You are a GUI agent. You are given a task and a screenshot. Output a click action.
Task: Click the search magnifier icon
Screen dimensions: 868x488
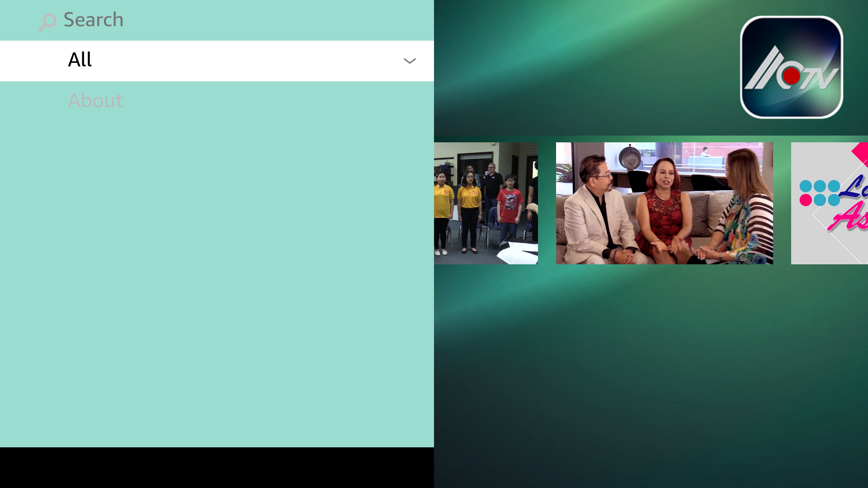click(x=47, y=22)
